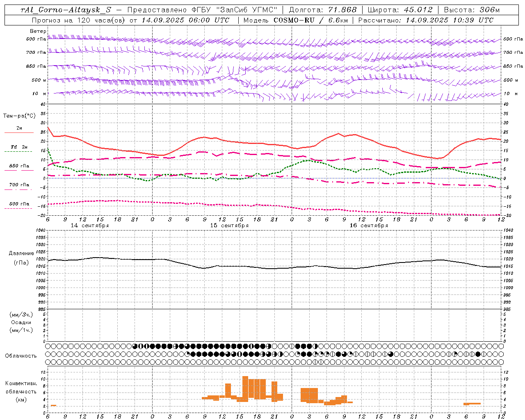Click the small orange convective bar near first hour 6
The image size is (525, 420).
click(x=53, y=406)
